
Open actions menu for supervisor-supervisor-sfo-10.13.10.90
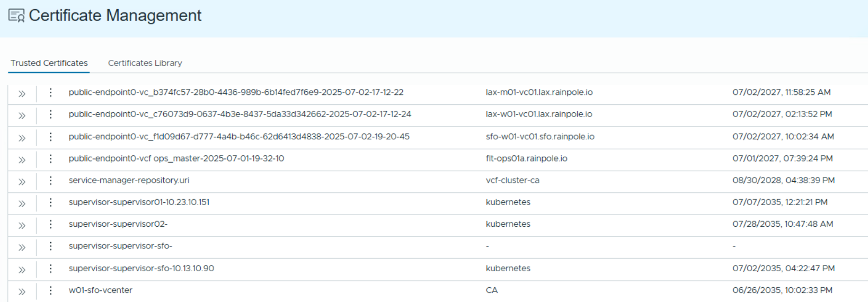[x=50, y=269]
